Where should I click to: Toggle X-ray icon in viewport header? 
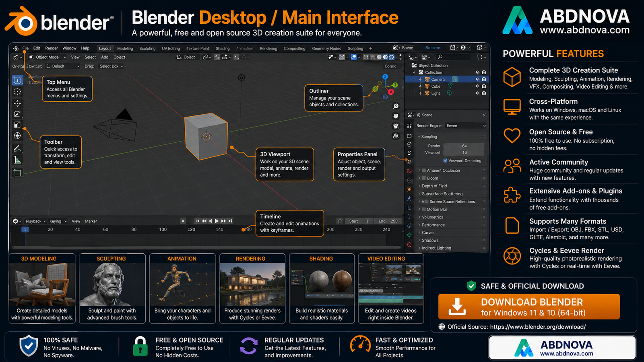(x=366, y=57)
